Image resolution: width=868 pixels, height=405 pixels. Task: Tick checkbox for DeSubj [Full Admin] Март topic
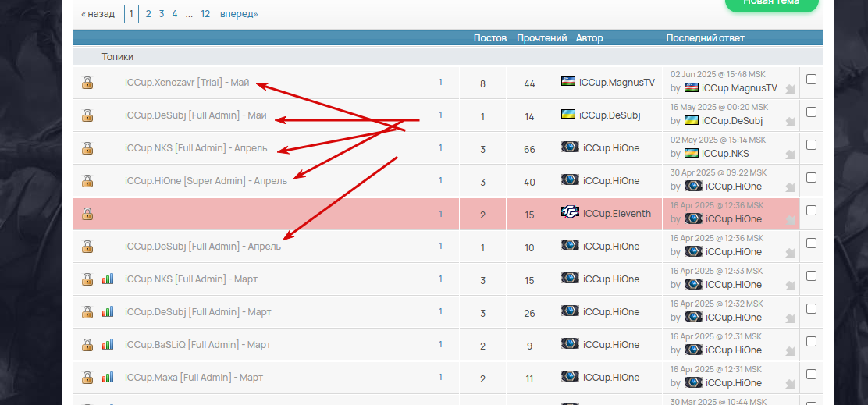pos(811,308)
